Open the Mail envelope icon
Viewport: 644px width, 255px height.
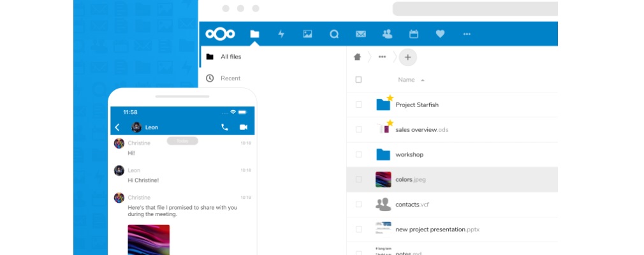point(361,34)
